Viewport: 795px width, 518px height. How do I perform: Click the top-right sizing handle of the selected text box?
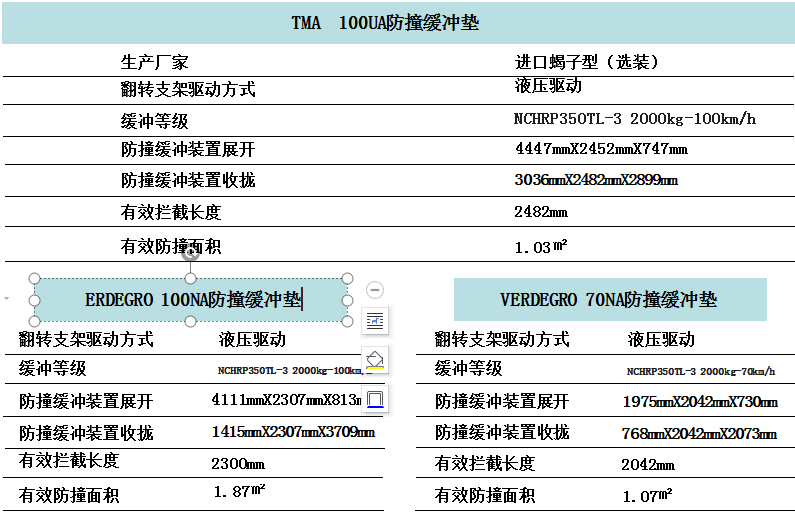coord(347,278)
